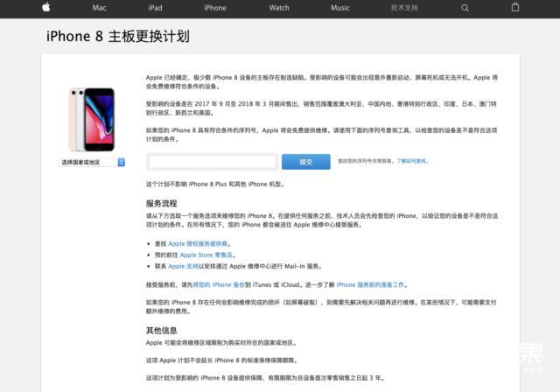Open 技术支持 in the navigation bar
Viewport: 560px width, 392px height.
404,8
